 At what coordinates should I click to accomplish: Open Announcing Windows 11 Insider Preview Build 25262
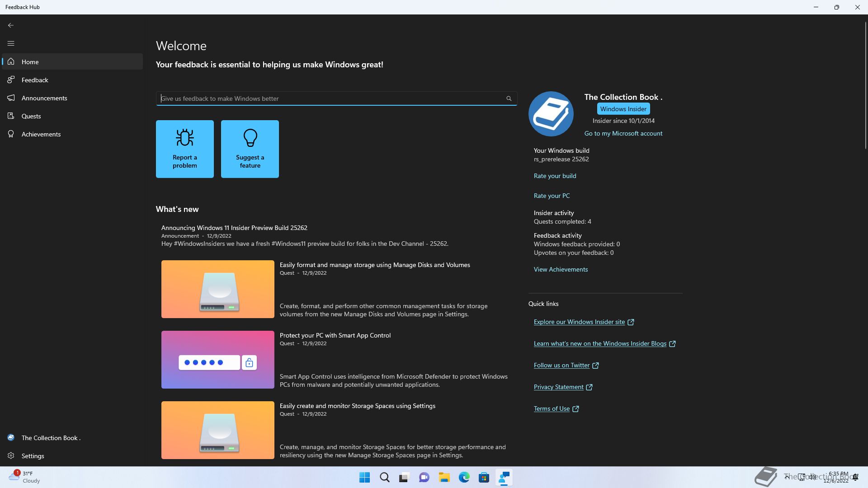click(234, 228)
